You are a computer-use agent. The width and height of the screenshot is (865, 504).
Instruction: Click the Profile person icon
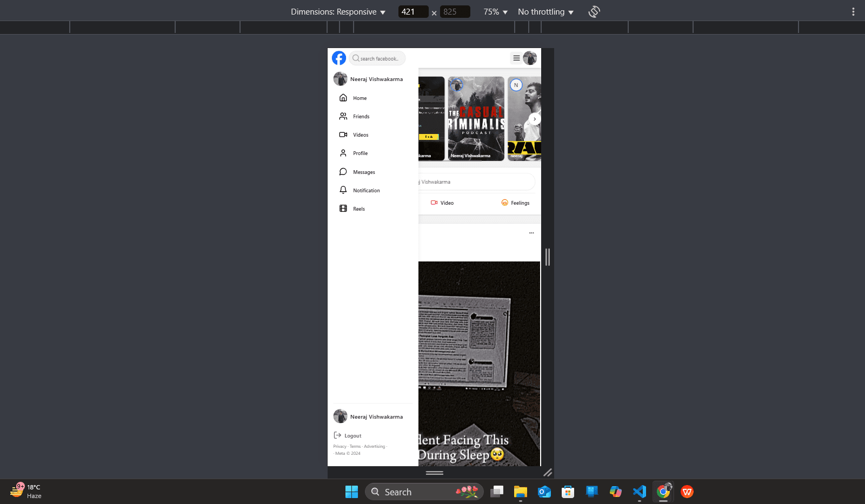[344, 153]
